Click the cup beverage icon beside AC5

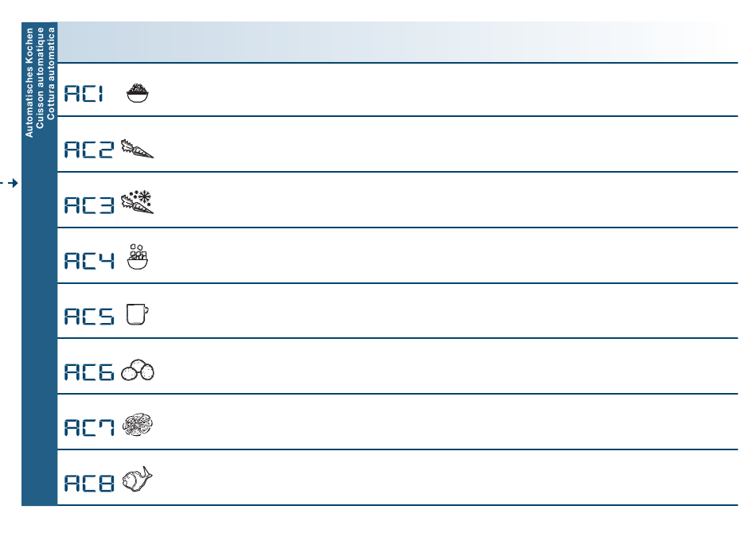[x=138, y=314]
